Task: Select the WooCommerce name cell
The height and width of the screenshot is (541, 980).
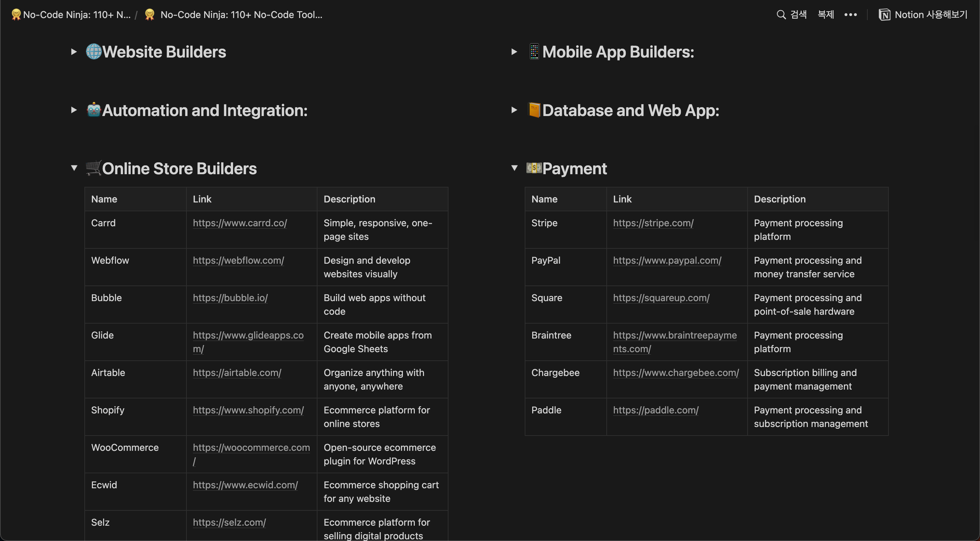Action: tap(135, 454)
